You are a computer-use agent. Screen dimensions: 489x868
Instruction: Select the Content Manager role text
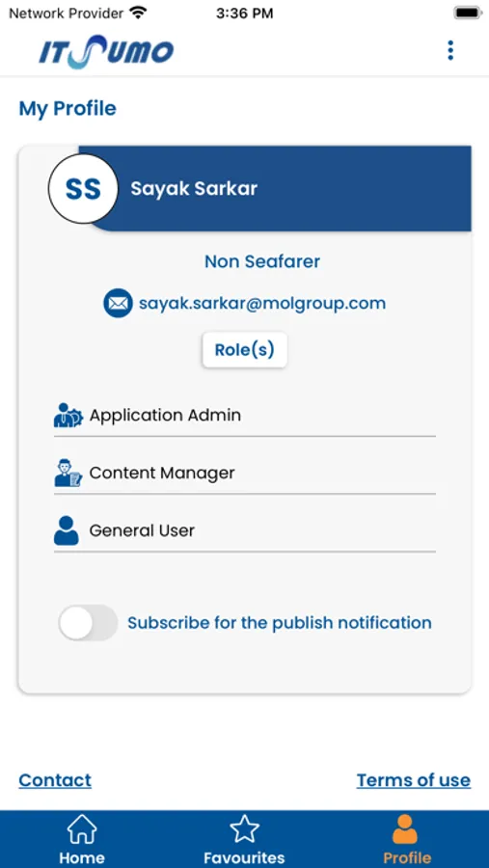(162, 473)
